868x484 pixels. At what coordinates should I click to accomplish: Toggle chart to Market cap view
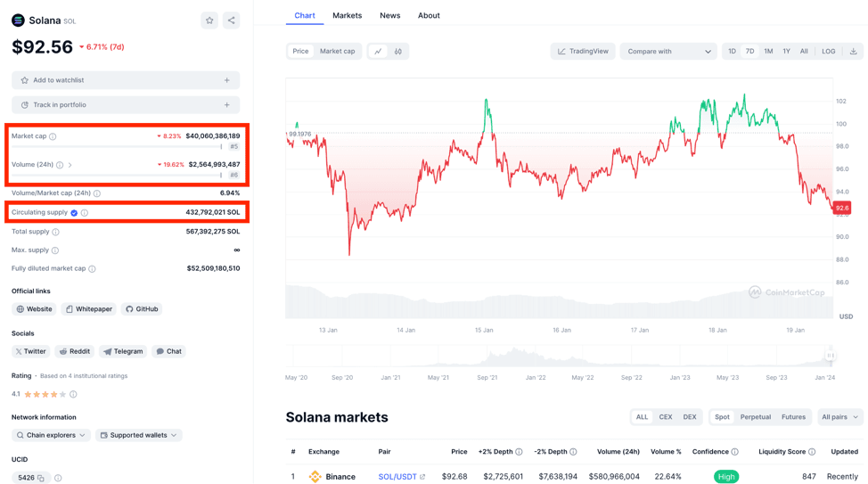coord(337,52)
